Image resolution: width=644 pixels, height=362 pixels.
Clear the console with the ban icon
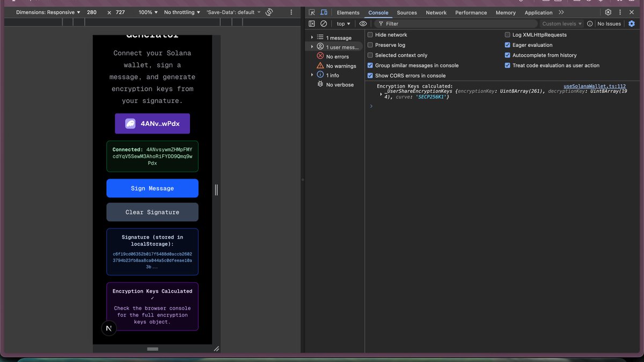pos(324,24)
